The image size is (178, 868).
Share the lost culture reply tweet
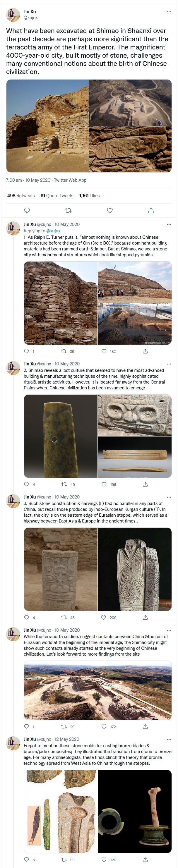point(145,484)
